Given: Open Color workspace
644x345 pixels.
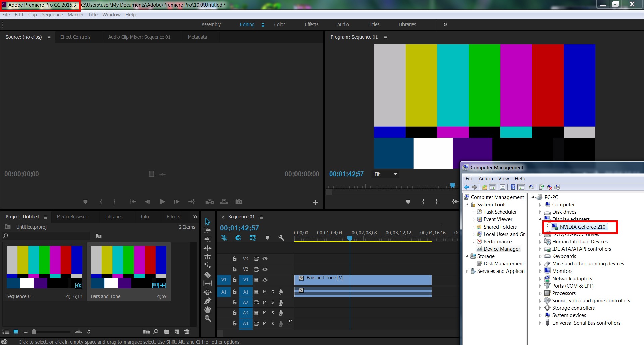Looking at the screenshot, I should click(279, 24).
